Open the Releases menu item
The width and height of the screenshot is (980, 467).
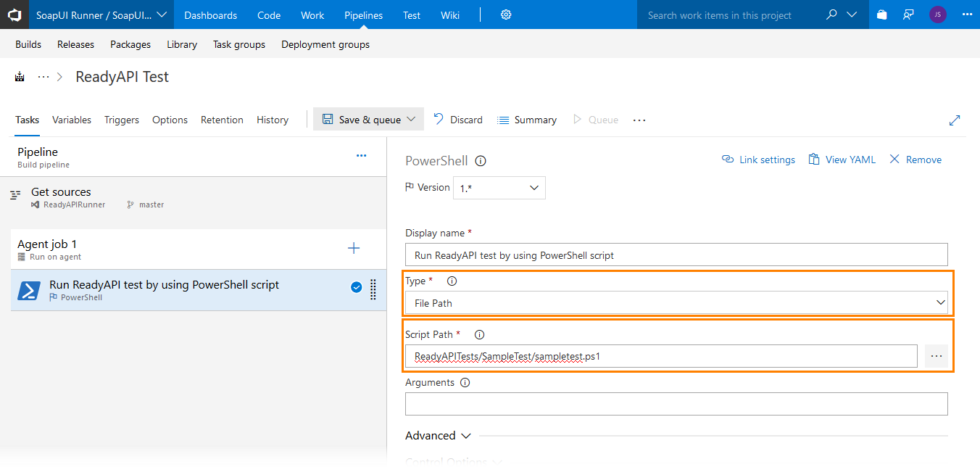click(75, 44)
